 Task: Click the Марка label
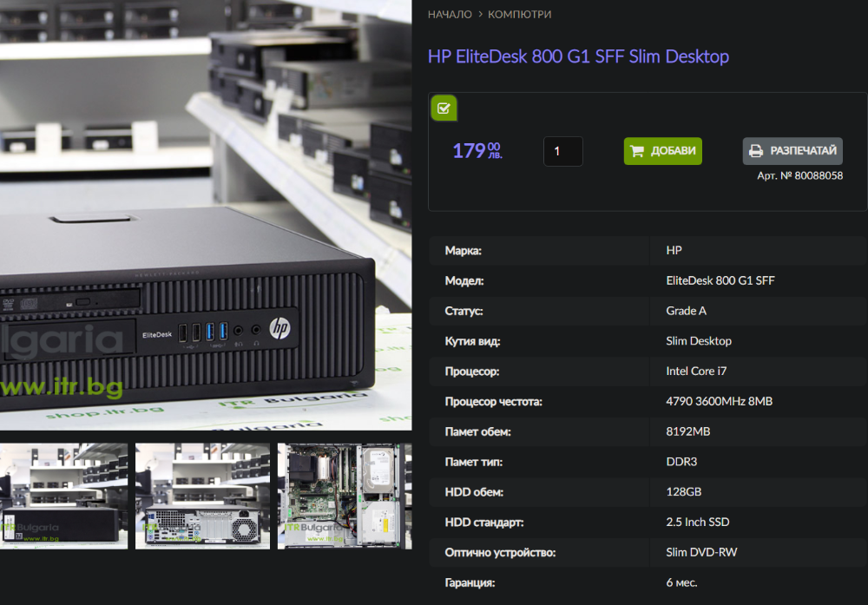tap(463, 250)
